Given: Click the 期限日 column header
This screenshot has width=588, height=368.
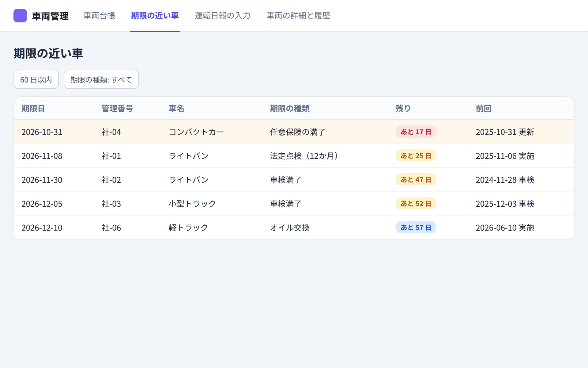Looking at the screenshot, I should (33, 108).
